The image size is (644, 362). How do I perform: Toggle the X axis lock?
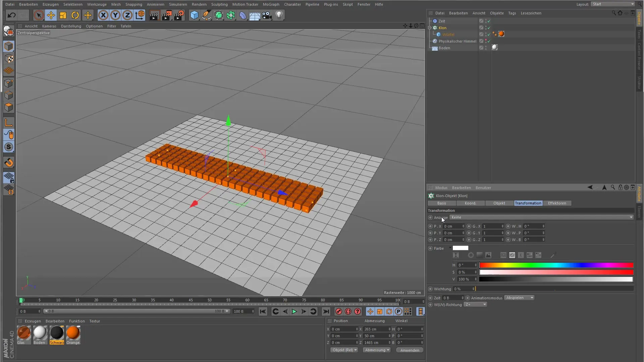pyautogui.click(x=103, y=15)
